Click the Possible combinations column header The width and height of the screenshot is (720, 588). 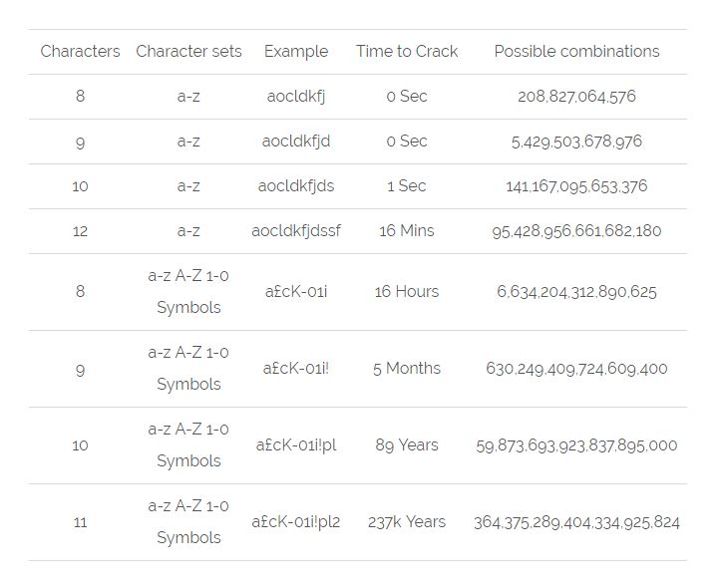pos(576,51)
